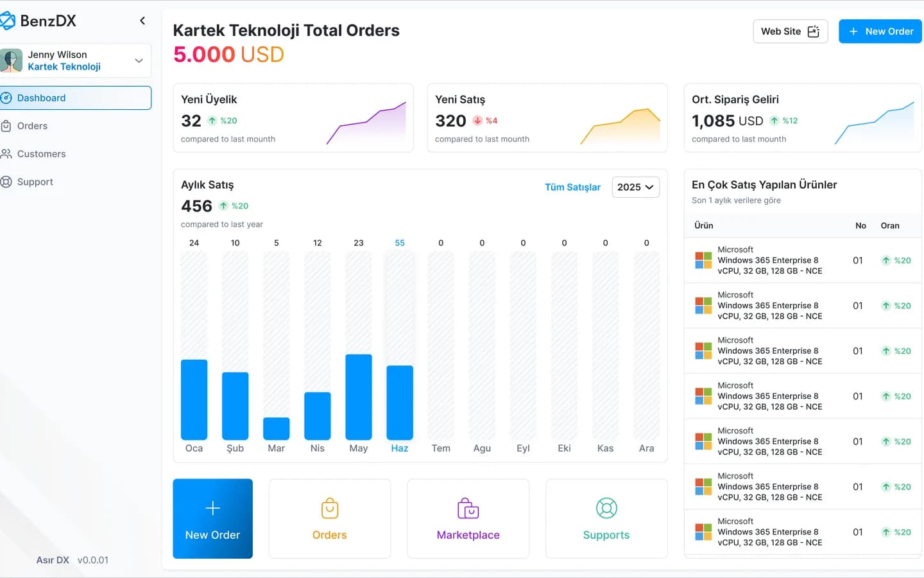Viewport: 924px width, 578px height.
Task: Click the Haz month label
Action: pyautogui.click(x=400, y=448)
